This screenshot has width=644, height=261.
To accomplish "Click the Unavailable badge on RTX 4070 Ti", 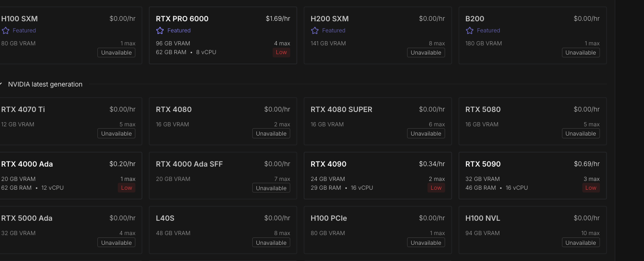I will pyautogui.click(x=116, y=134).
